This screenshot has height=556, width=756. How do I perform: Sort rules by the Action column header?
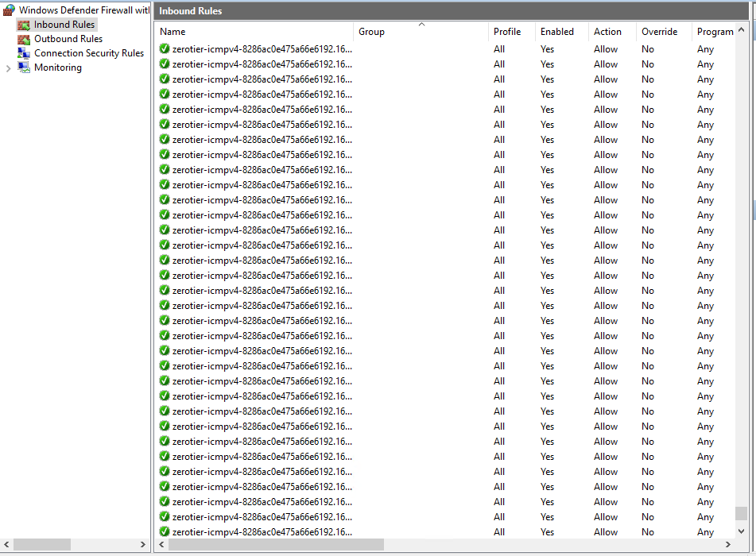(612, 32)
